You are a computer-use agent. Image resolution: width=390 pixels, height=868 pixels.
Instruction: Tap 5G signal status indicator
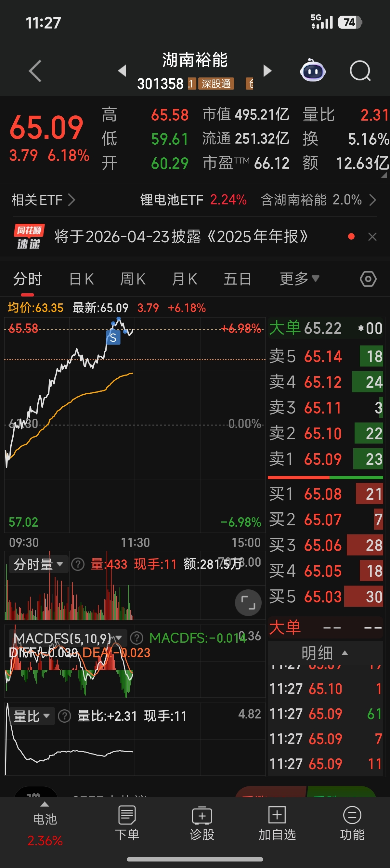(x=322, y=22)
